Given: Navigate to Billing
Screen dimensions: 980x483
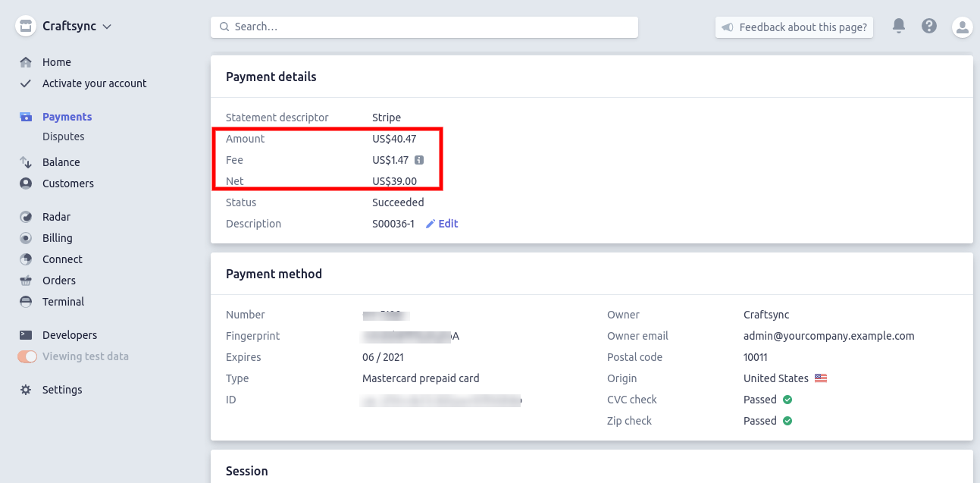Looking at the screenshot, I should (x=57, y=238).
